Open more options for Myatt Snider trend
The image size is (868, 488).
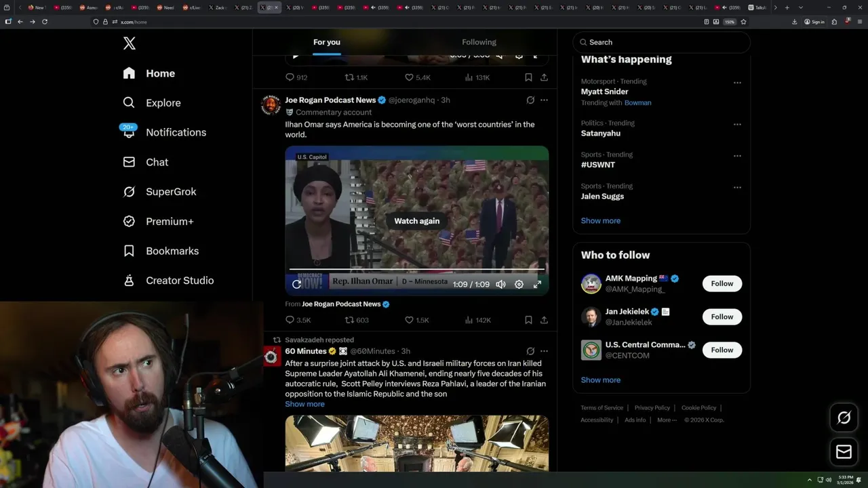click(737, 83)
